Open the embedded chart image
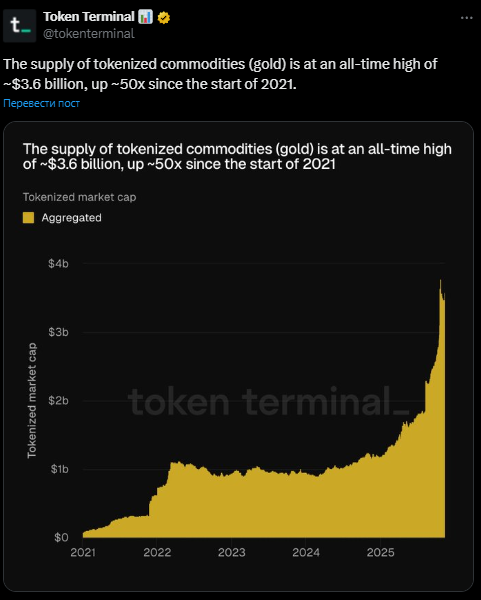Screen dimensions: 481x600 pos(238,356)
